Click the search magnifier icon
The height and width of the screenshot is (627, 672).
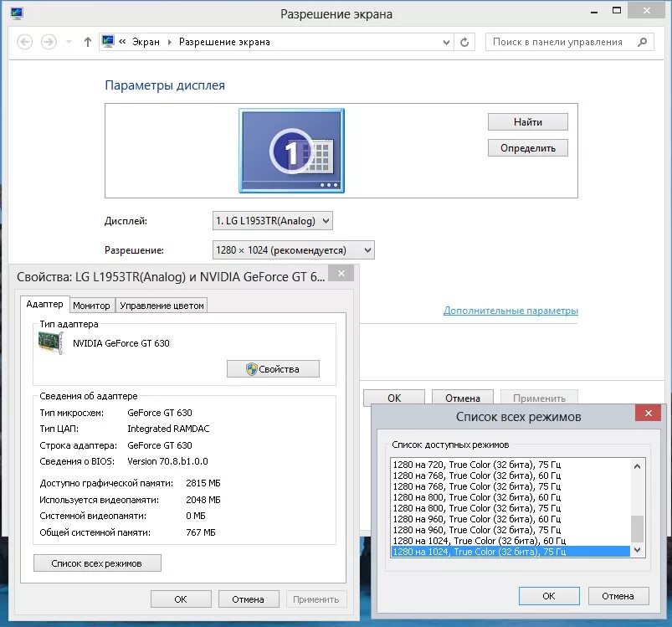[642, 42]
